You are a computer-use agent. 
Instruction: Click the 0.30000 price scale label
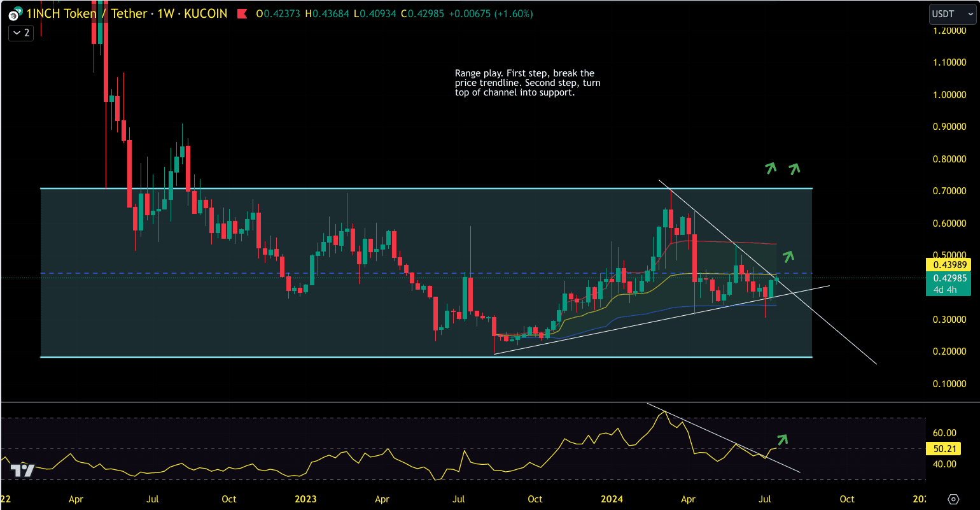950,320
